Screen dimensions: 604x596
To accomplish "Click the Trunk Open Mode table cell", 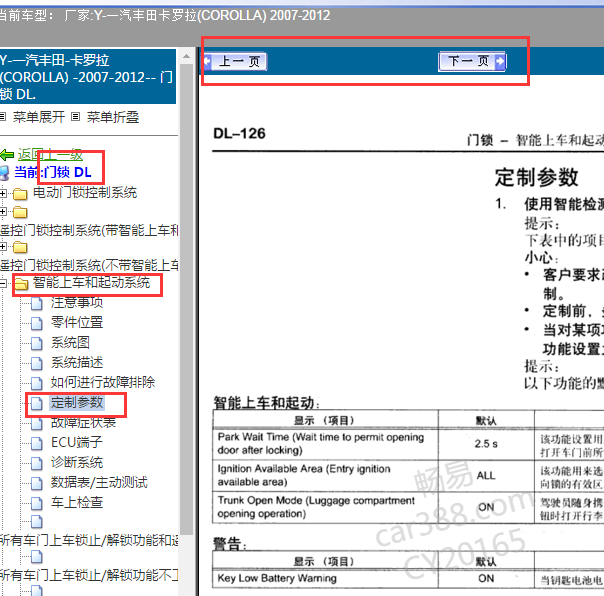I will pos(325,507).
